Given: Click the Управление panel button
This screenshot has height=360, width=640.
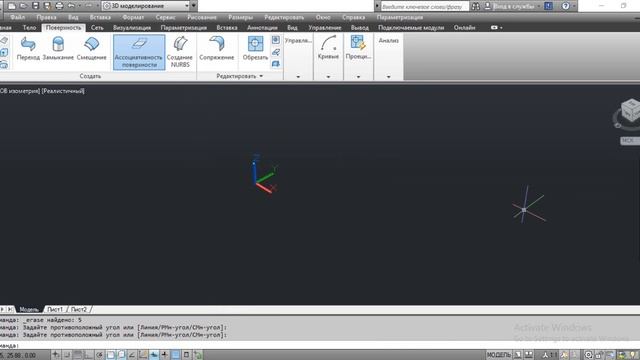Looking at the screenshot, I should 298,40.
